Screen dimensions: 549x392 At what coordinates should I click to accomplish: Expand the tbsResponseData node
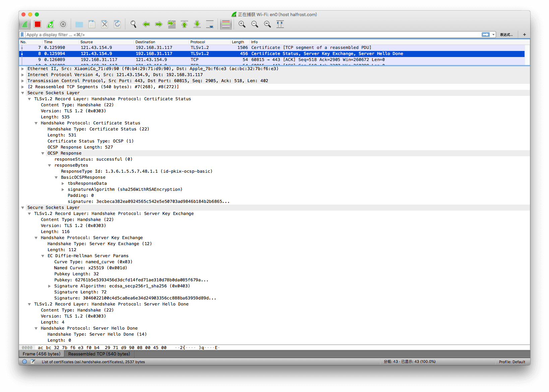pos(63,183)
